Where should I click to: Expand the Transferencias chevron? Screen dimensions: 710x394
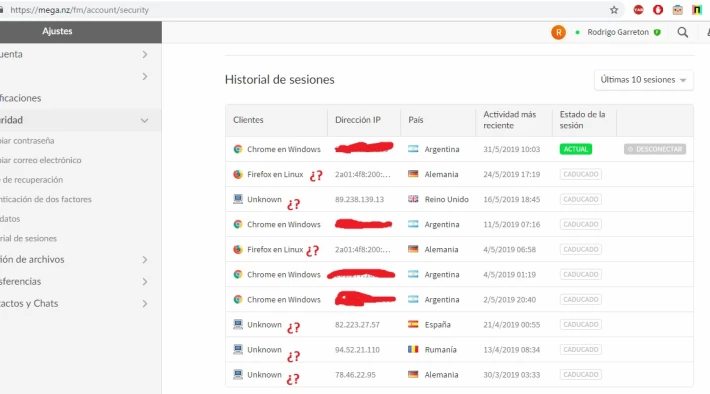tap(145, 282)
